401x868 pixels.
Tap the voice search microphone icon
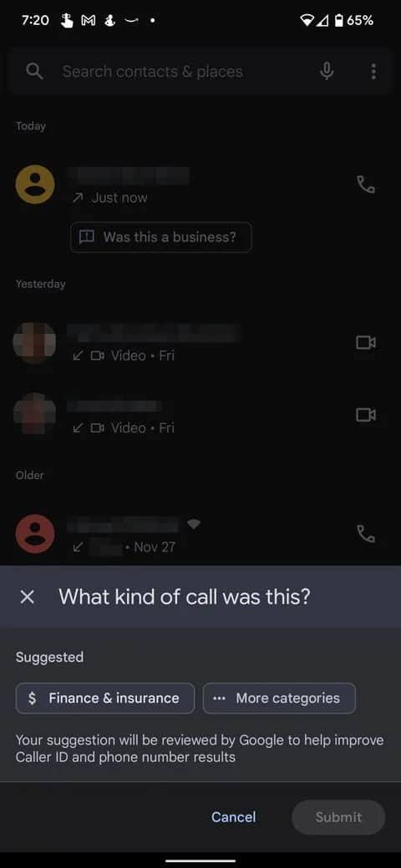tap(327, 72)
